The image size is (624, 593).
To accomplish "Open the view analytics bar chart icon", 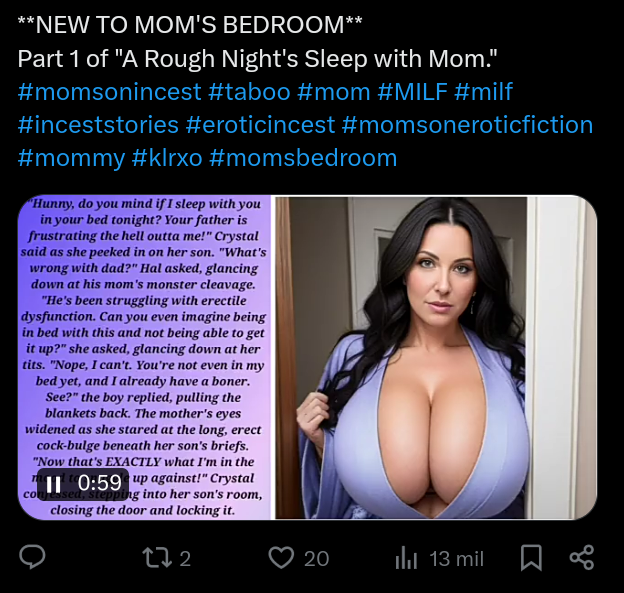I will coord(406,558).
